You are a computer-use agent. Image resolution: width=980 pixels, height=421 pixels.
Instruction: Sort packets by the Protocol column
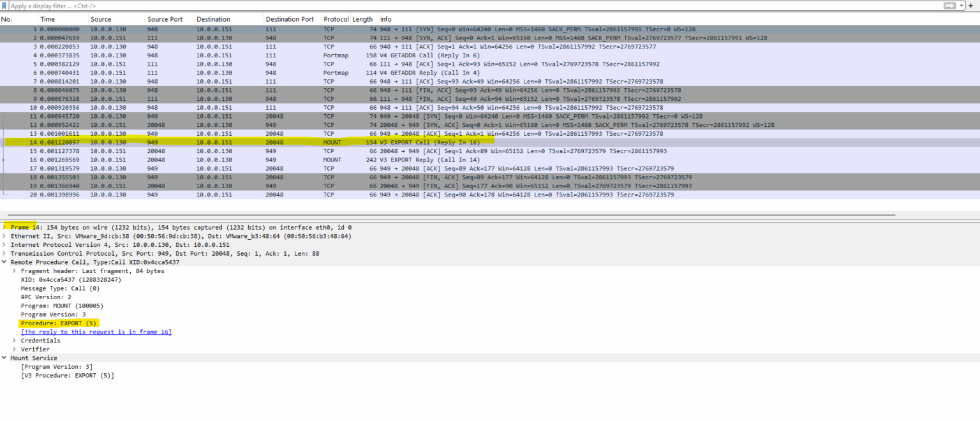coord(336,18)
